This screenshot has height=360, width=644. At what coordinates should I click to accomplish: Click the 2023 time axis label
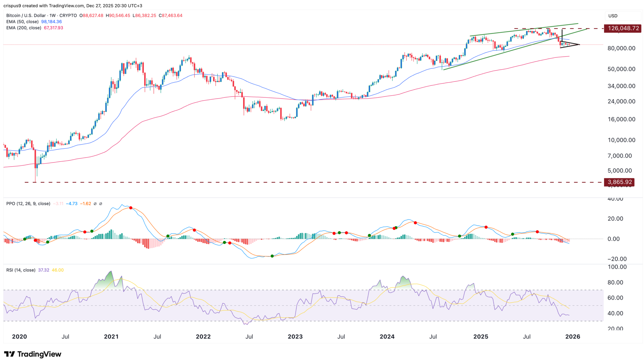pyautogui.click(x=295, y=336)
